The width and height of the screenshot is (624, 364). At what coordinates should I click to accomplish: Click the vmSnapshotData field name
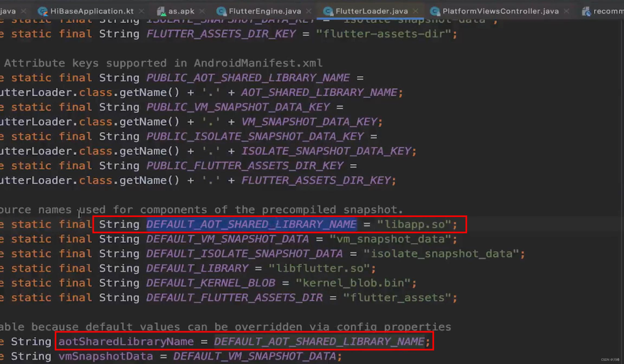(x=106, y=356)
